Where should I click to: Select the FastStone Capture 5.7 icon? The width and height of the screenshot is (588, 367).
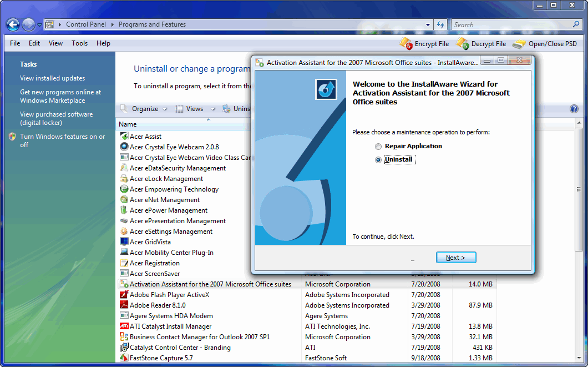click(x=124, y=358)
